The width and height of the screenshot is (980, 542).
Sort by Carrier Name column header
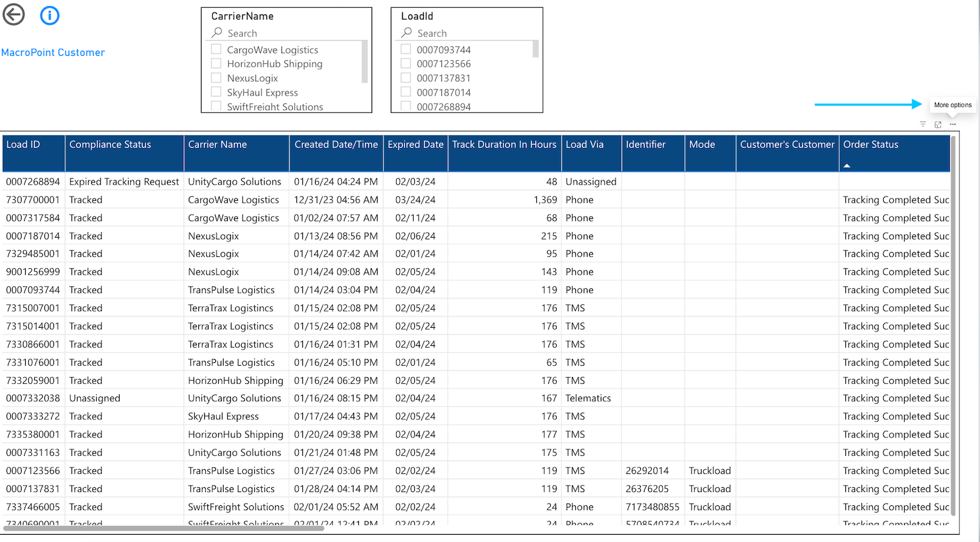point(236,153)
